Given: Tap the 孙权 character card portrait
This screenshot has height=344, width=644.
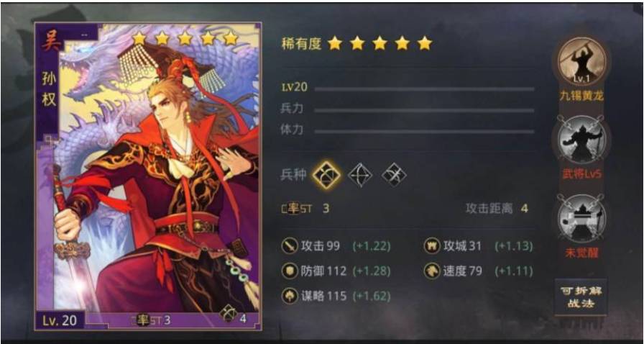Looking at the screenshot, I should pyautogui.click(x=148, y=176).
